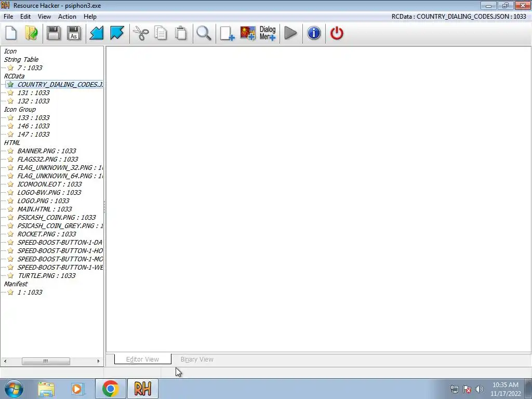Click the volume speaker tray icon

(480, 389)
